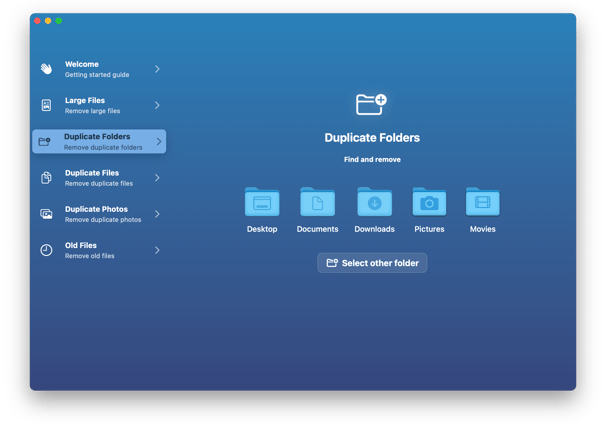Click the Old Files clock icon
The image size is (606, 424).
(46, 250)
